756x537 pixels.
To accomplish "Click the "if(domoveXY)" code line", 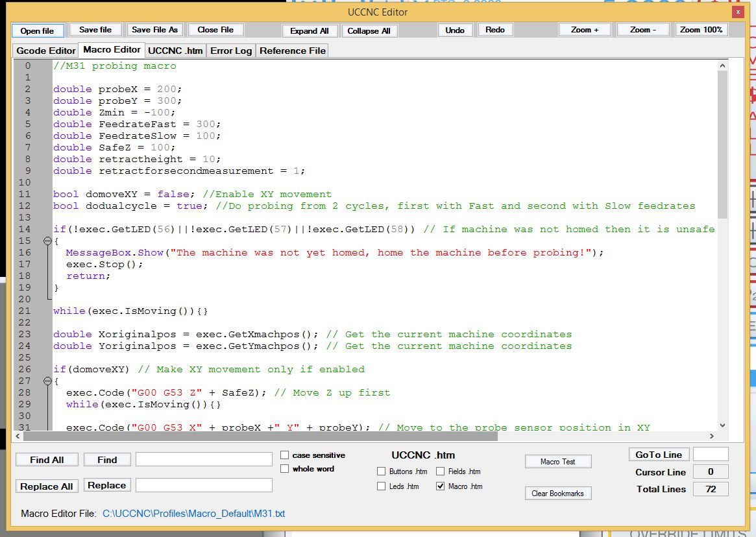I will tap(91, 369).
